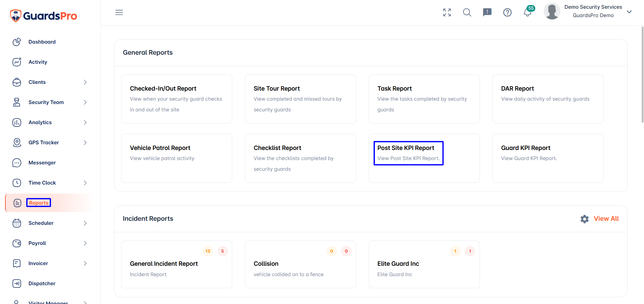Expand the Clients submenu chevron
The image size is (644, 304).
tap(85, 82)
